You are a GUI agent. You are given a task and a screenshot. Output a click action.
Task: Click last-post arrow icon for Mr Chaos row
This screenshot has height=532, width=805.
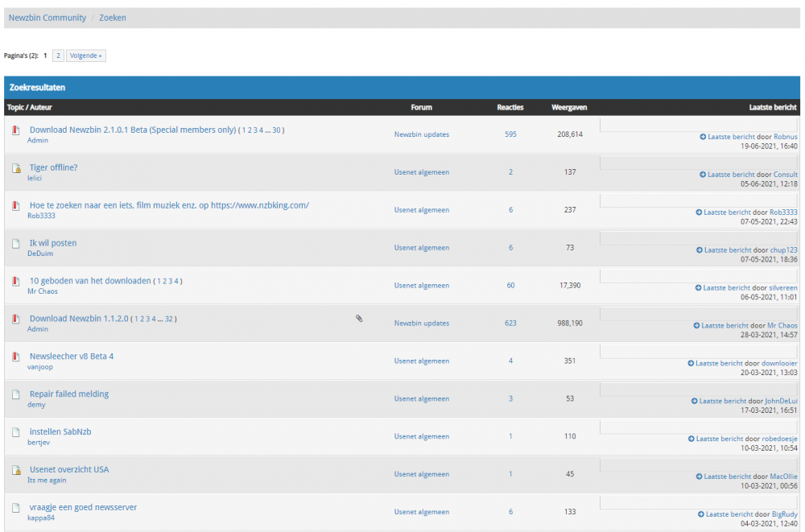pyautogui.click(x=696, y=326)
